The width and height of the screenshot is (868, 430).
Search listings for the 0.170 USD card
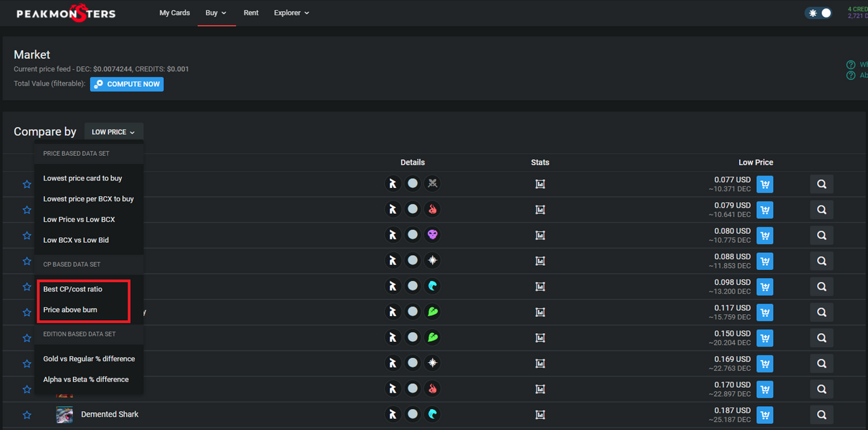coord(821,389)
